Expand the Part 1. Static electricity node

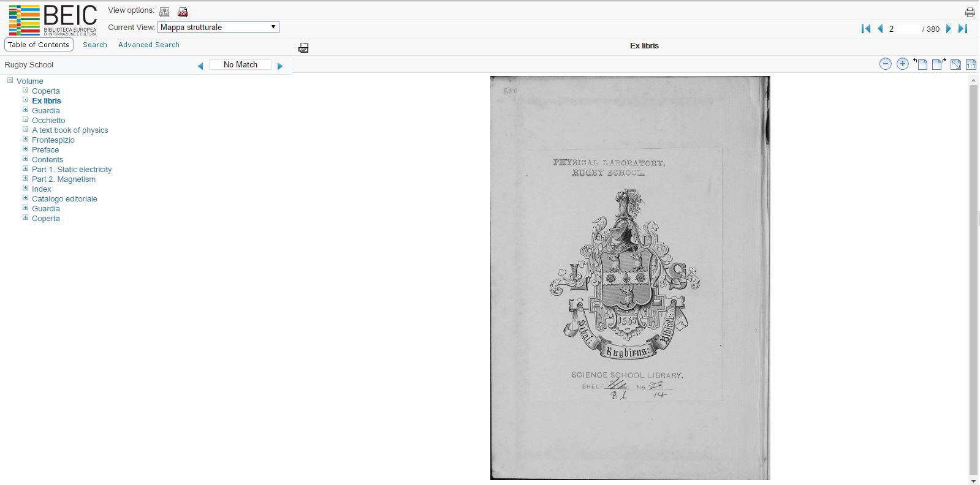(26, 168)
